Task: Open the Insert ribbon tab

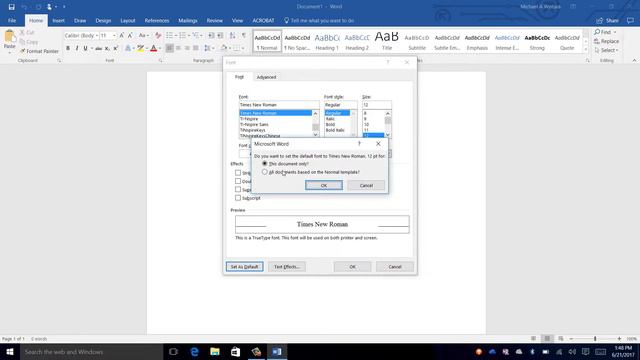Action: click(x=58, y=20)
